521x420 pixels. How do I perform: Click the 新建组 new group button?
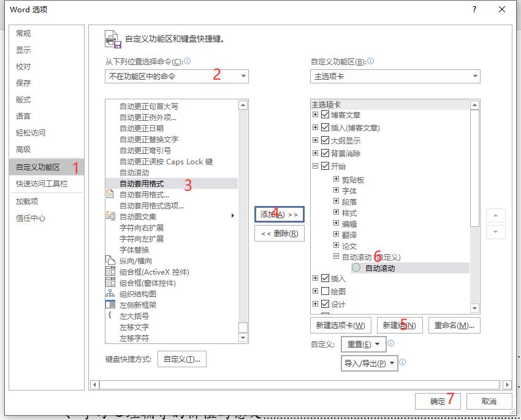coord(400,325)
